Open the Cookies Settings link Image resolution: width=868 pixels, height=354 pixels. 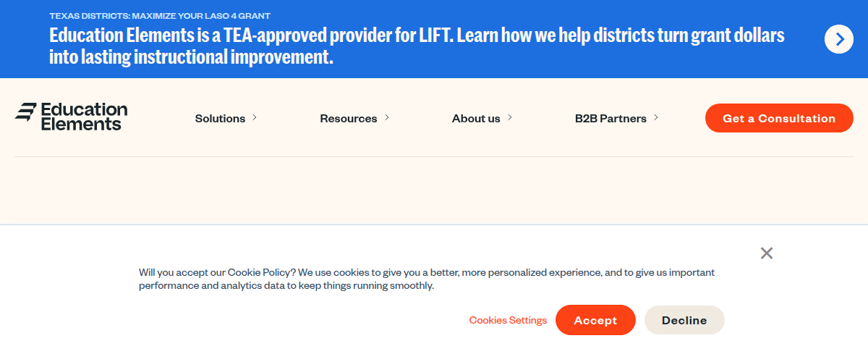[x=508, y=320]
